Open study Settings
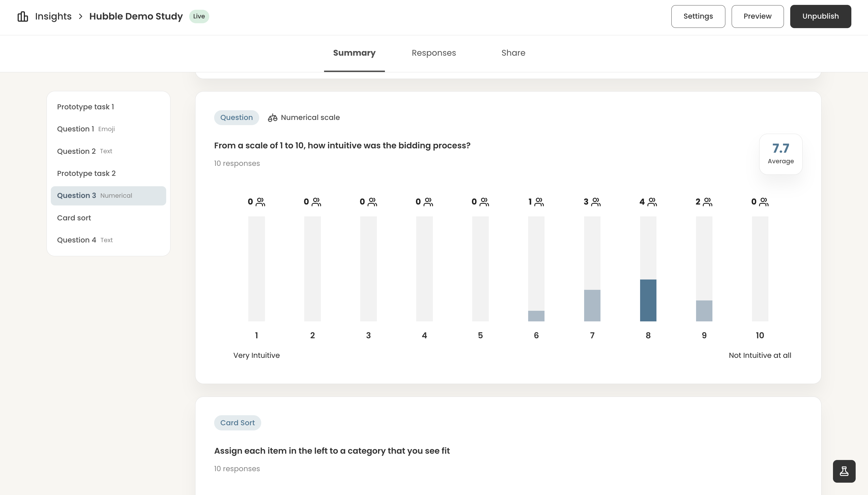The height and width of the screenshot is (495, 868). click(698, 16)
